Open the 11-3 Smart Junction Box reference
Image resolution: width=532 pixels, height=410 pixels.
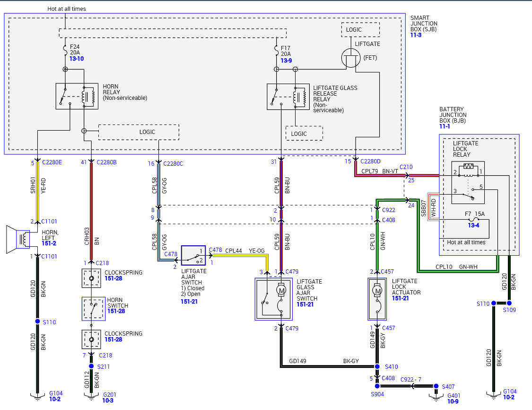(x=416, y=35)
